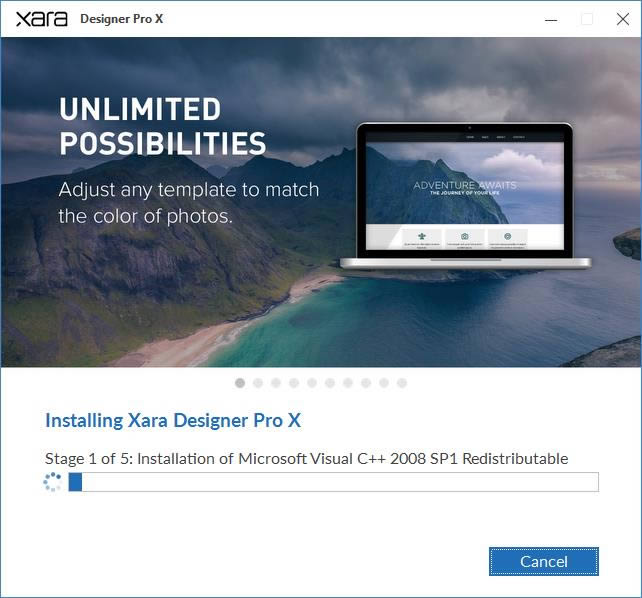Viewport: 642px width, 598px height.
Task: Click 'ADVENTURE AWAITS' text on laptop screen
Action: (x=465, y=185)
